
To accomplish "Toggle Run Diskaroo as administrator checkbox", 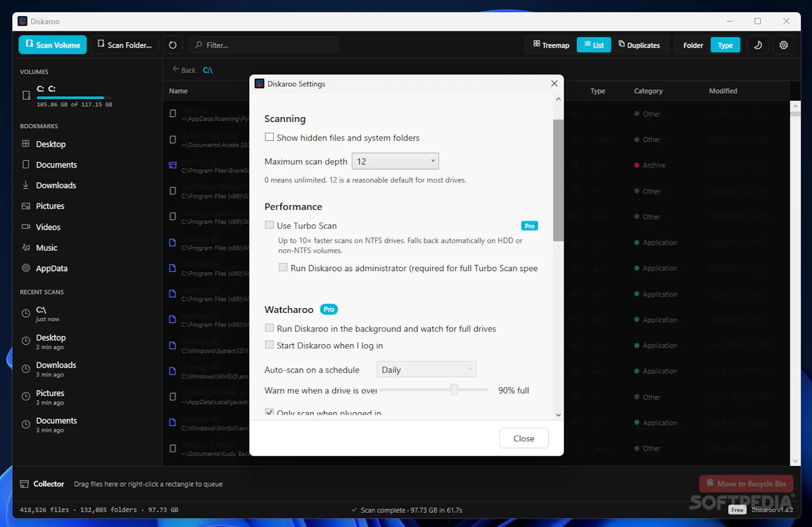I will pyautogui.click(x=283, y=267).
